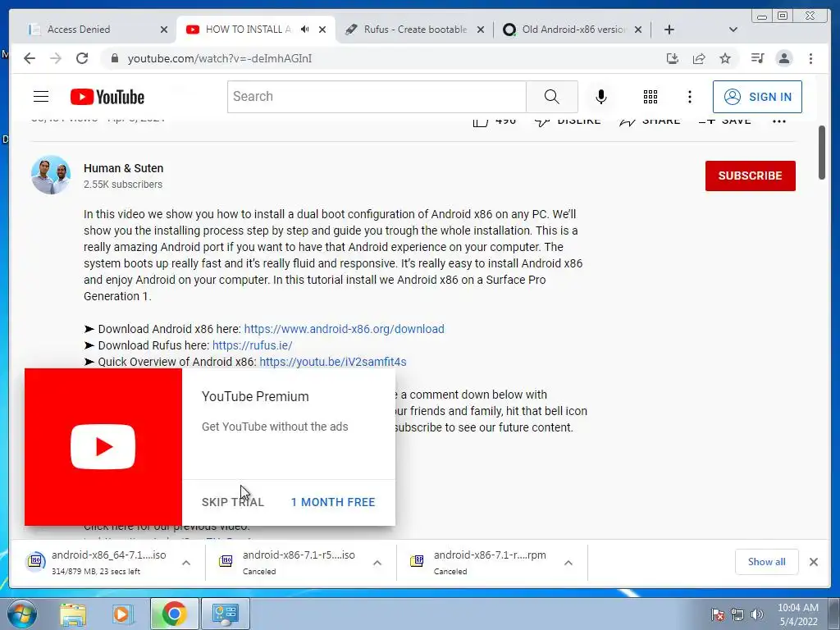Viewport: 840px width, 630px height.
Task: Click the YouTube Premium red logo image
Action: tap(103, 447)
